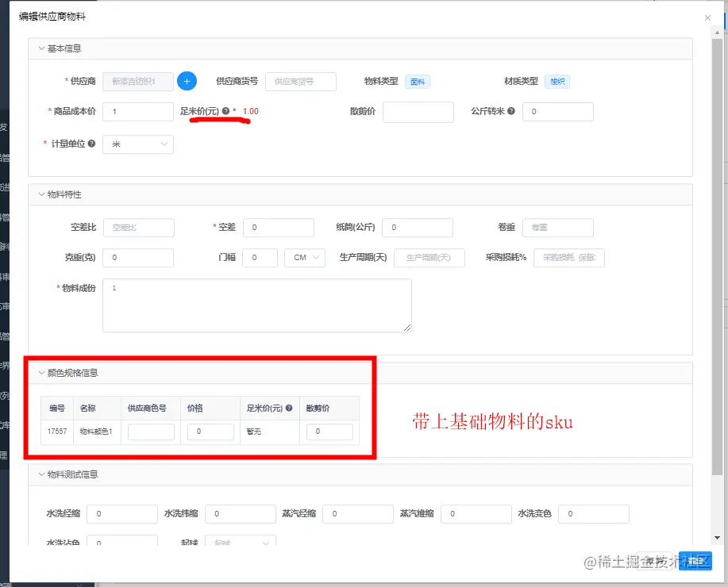Screen dimensions: 728x587
Task: Click the 编号 column header
Action: 57,409
